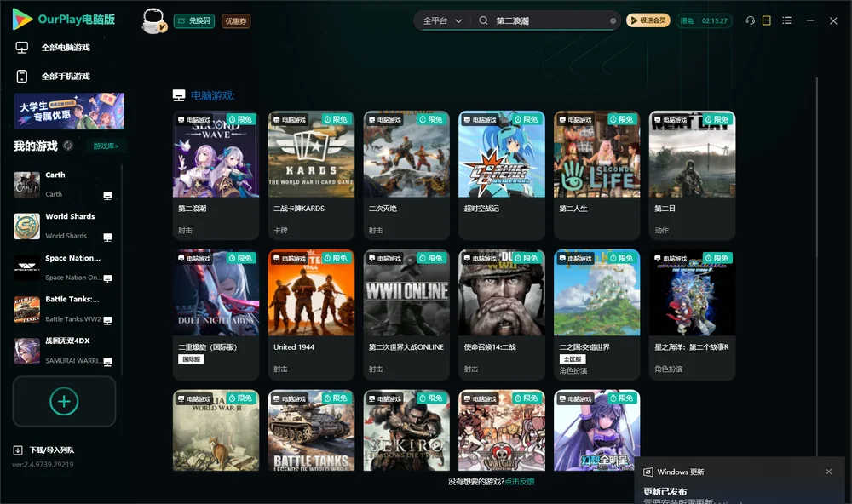Open the 使命召唤14:二战 game card

click(x=502, y=314)
